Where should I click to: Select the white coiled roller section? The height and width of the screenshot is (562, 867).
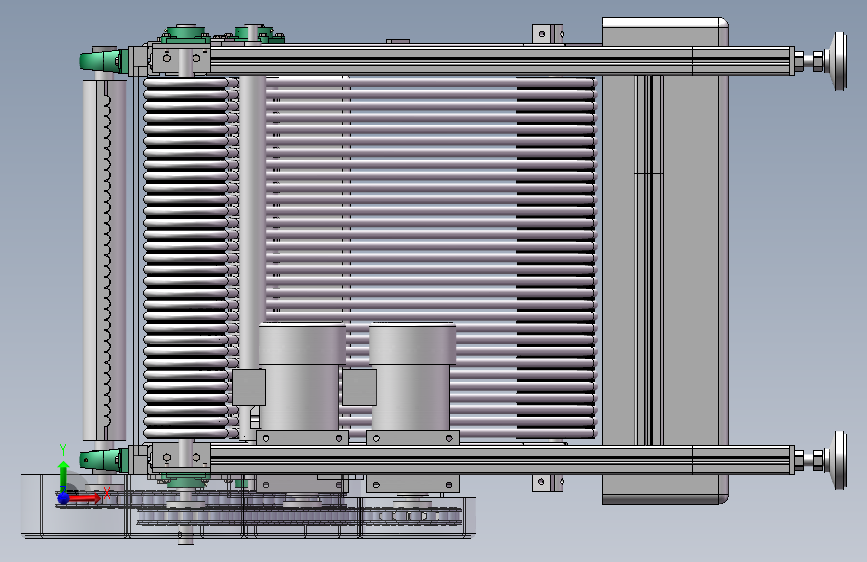(186, 258)
